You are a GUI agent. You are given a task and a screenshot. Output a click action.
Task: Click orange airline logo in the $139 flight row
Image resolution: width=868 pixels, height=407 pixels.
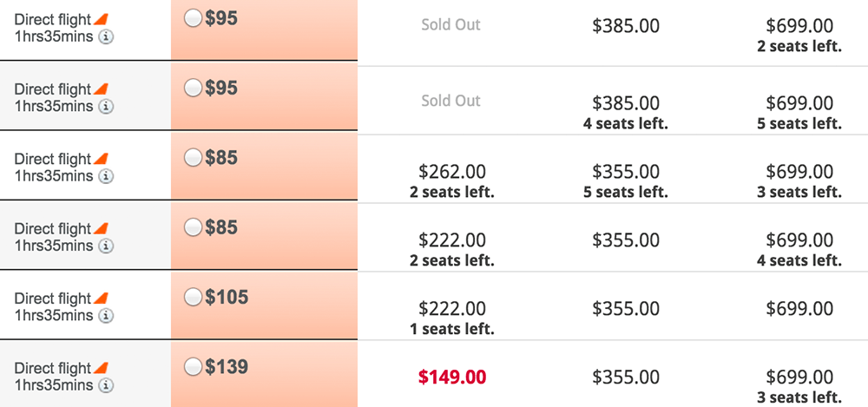(101, 368)
